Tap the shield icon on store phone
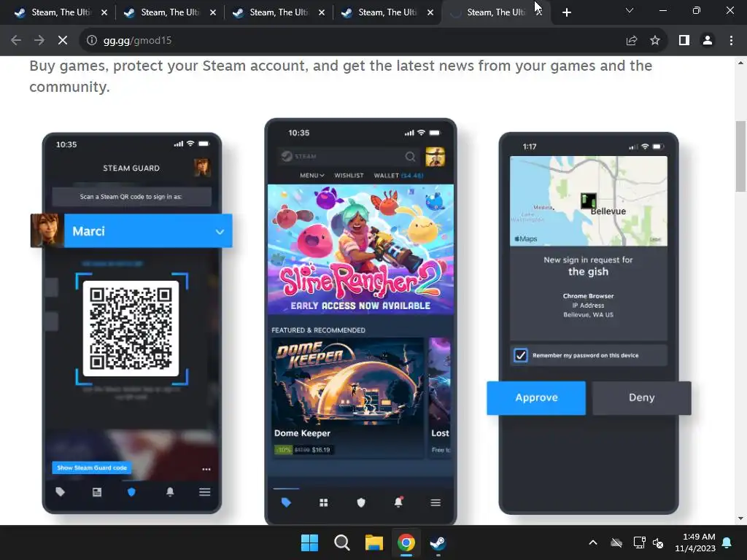 pyautogui.click(x=361, y=502)
